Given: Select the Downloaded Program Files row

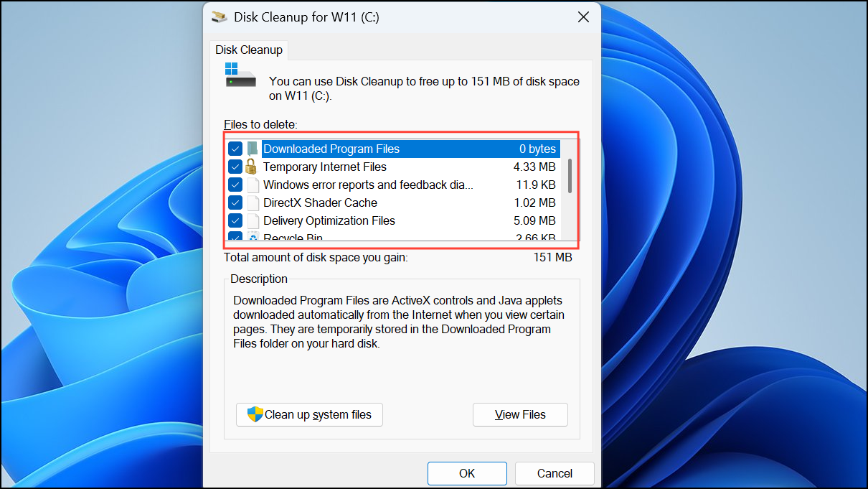Looking at the screenshot, I should [392, 149].
